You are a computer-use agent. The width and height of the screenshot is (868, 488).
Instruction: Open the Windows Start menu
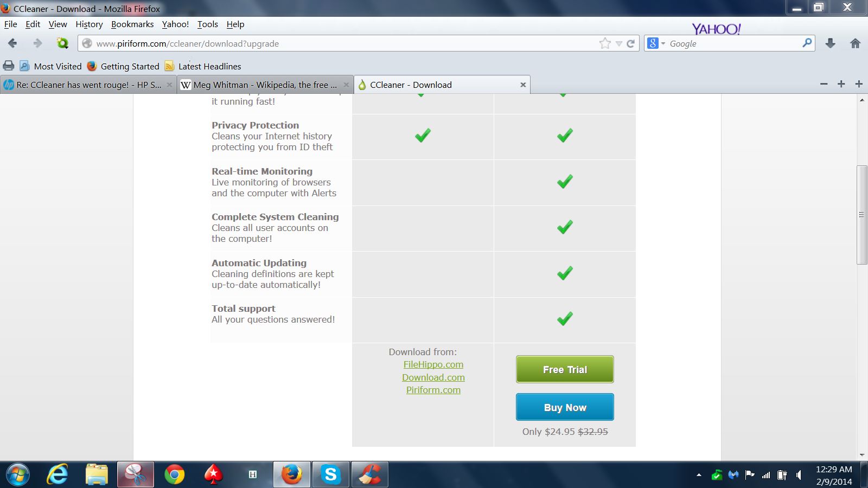17,475
